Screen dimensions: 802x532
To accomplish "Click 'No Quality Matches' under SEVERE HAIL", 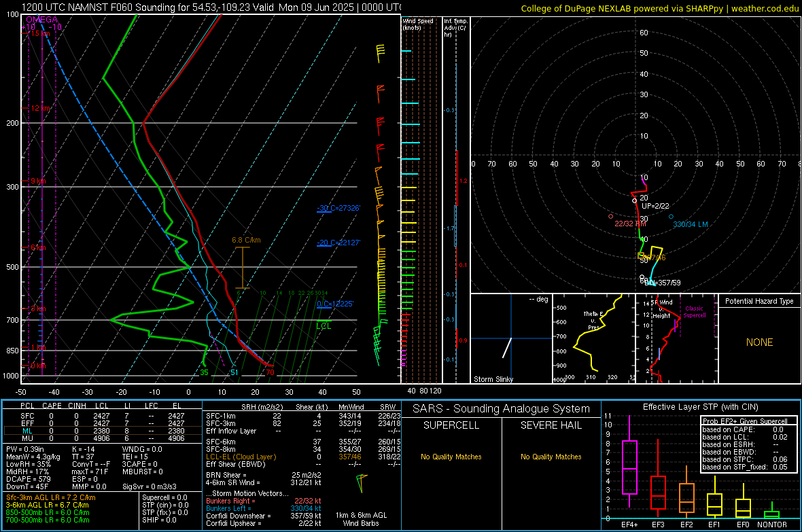I will coord(551,457).
